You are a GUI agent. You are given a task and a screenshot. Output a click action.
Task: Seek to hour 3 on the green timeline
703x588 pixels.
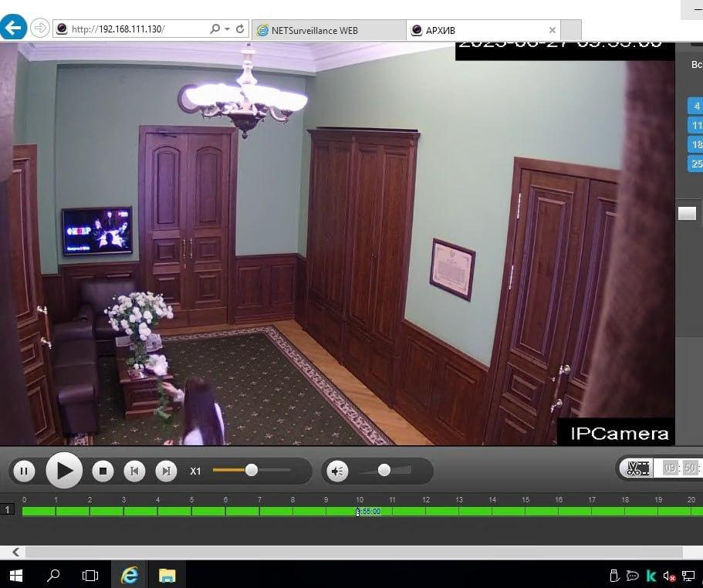tap(123, 512)
